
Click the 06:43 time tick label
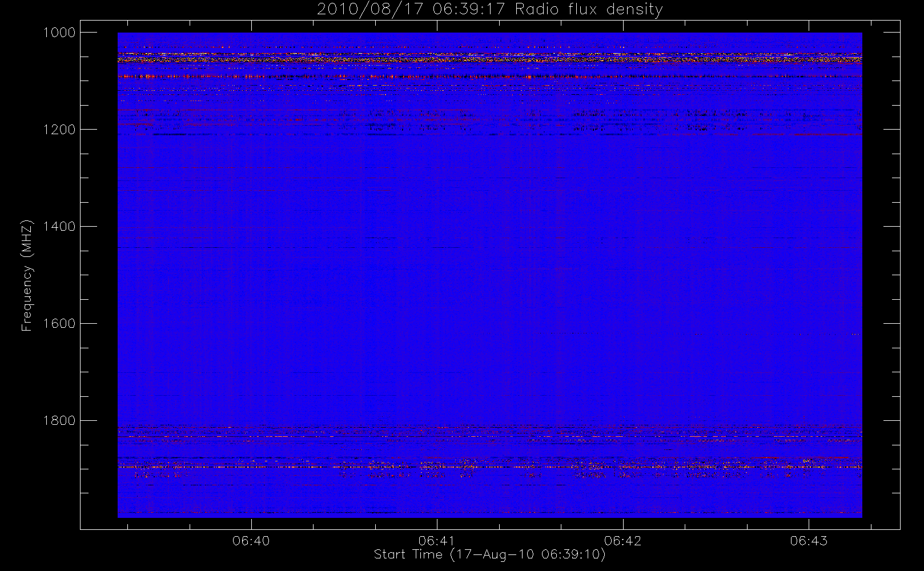809,541
